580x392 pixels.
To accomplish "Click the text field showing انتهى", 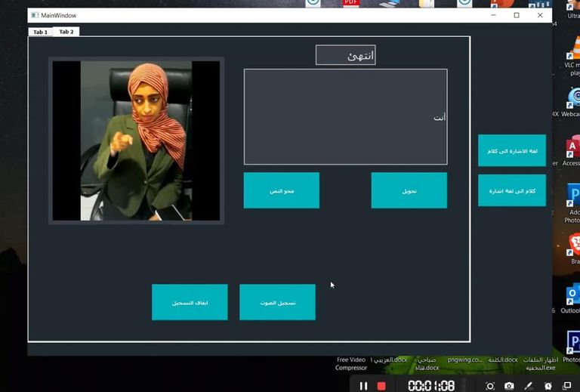I will [x=345, y=55].
